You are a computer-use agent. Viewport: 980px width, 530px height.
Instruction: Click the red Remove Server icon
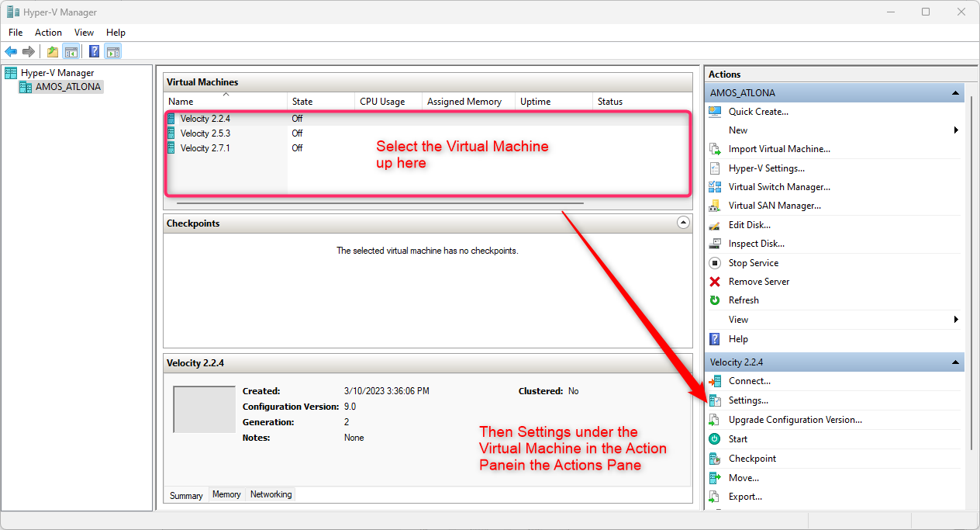715,282
